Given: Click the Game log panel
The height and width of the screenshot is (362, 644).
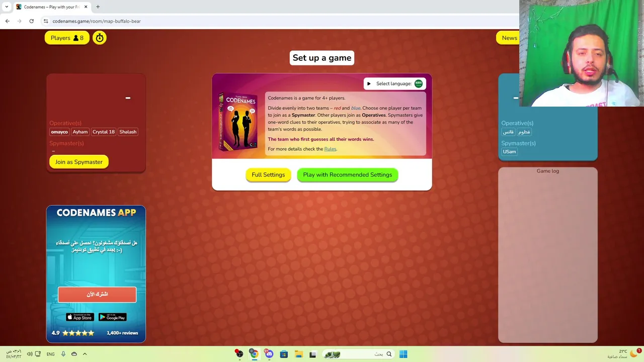Looking at the screenshot, I should pos(548,255).
